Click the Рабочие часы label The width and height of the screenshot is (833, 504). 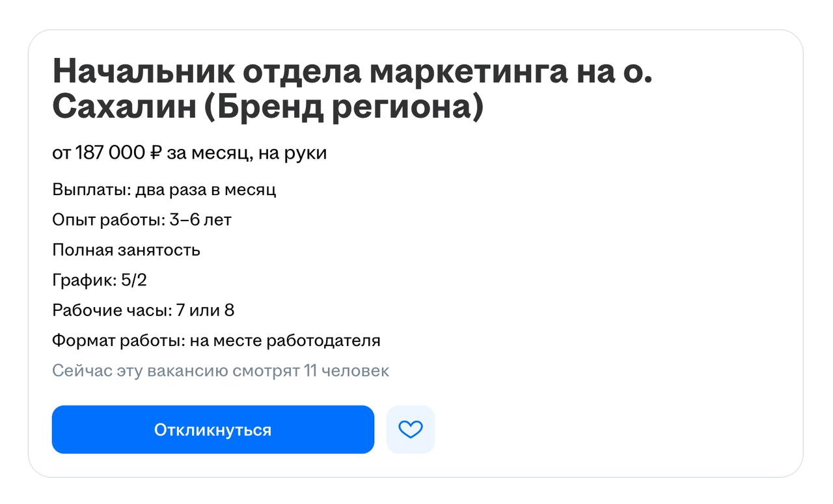tap(112, 310)
